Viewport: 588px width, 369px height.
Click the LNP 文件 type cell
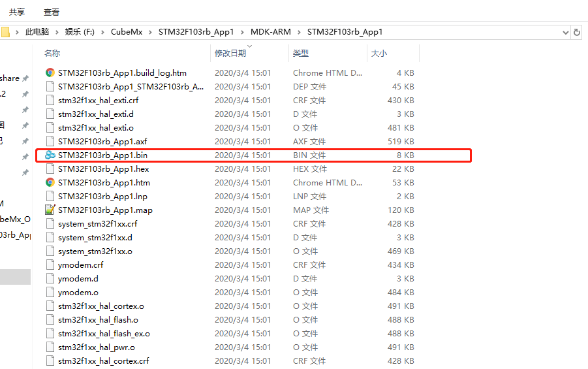pyautogui.click(x=310, y=197)
